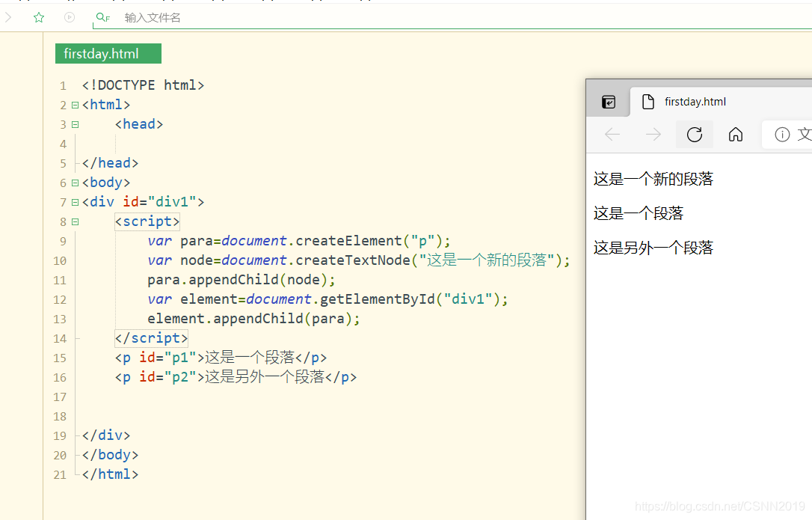Image resolution: width=812 pixels, height=520 pixels.
Task: Click the paragraph 这是一个段落 in browser
Action: [639, 213]
